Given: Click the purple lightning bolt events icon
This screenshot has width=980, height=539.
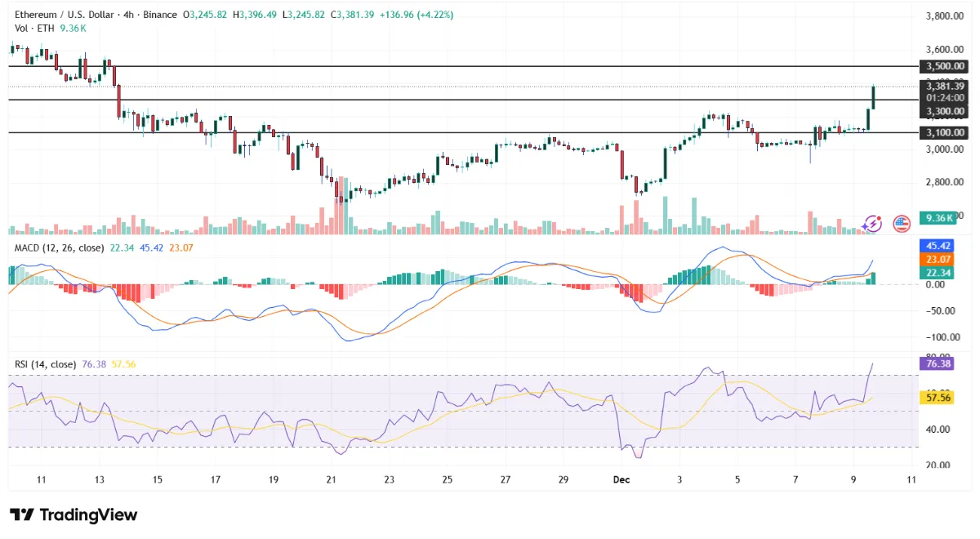Looking at the screenshot, I should click(x=872, y=223).
